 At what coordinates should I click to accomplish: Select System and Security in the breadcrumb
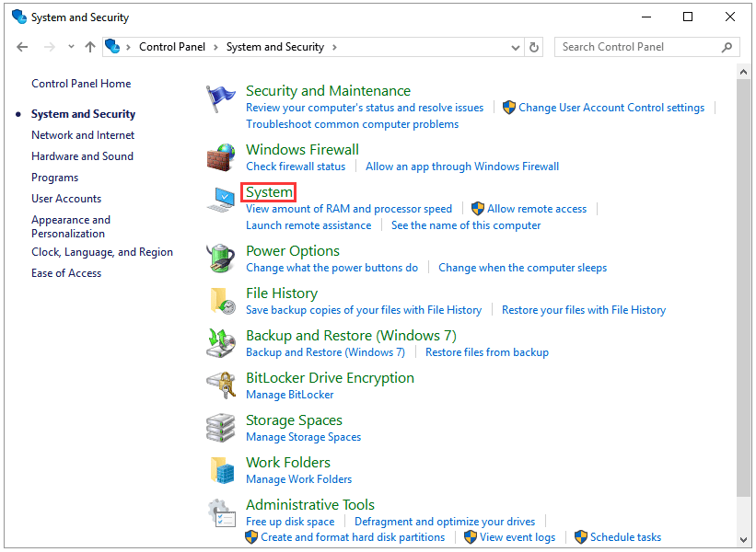click(x=275, y=47)
